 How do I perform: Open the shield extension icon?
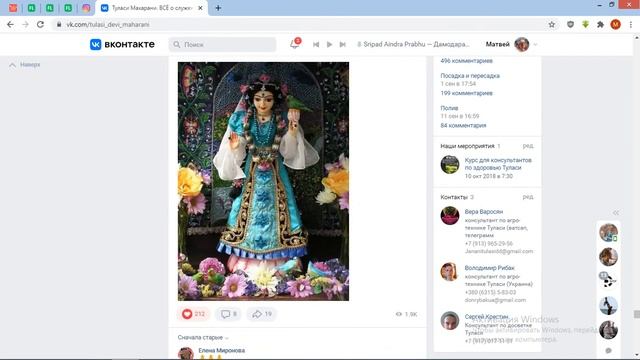(x=570, y=24)
